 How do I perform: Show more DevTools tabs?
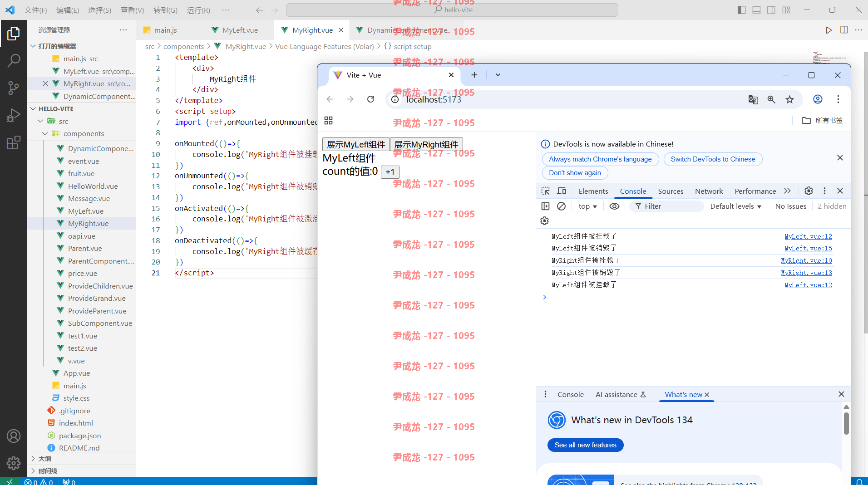pos(787,191)
